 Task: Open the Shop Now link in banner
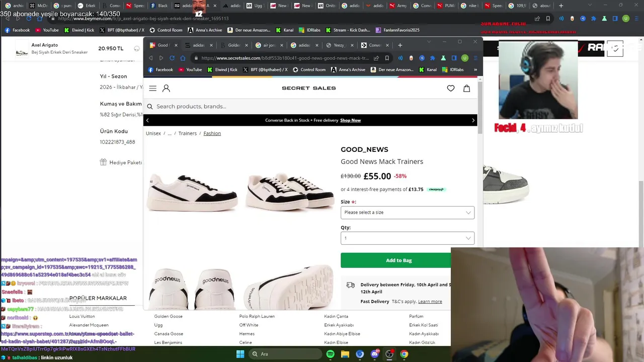(350, 120)
